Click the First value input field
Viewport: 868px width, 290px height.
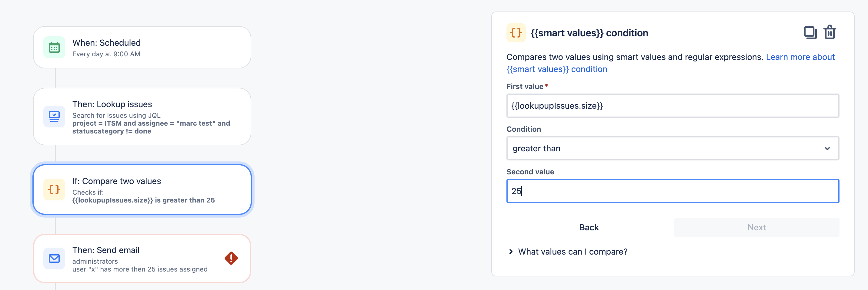point(672,106)
